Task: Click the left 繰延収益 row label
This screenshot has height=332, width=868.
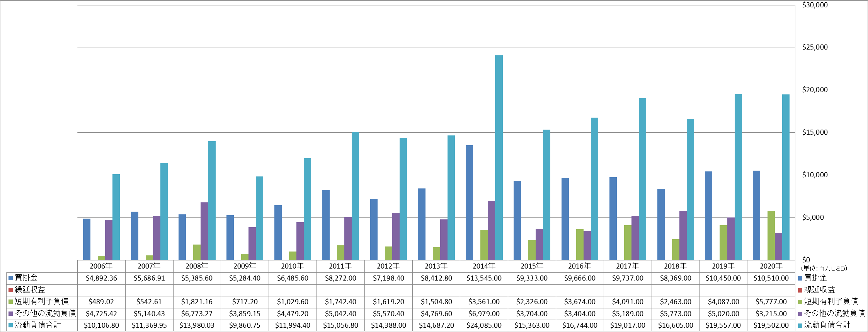Action: click(30, 290)
